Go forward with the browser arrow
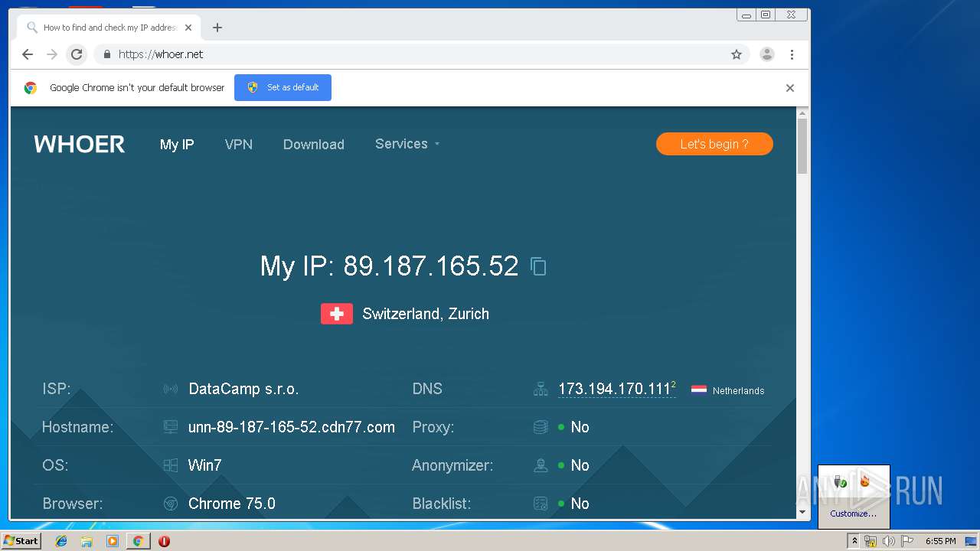Image resolution: width=980 pixels, height=551 pixels. click(x=52, y=54)
